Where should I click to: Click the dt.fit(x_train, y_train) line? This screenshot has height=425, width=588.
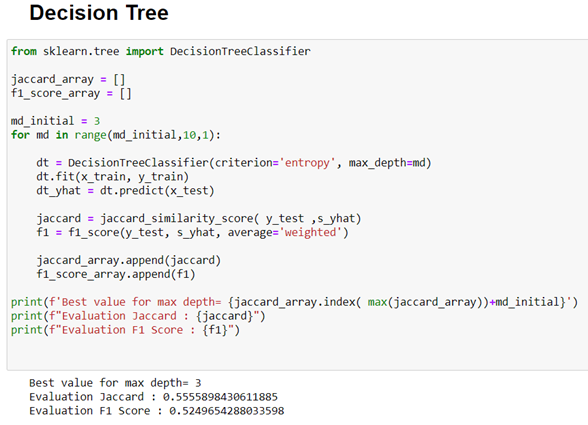112,177
